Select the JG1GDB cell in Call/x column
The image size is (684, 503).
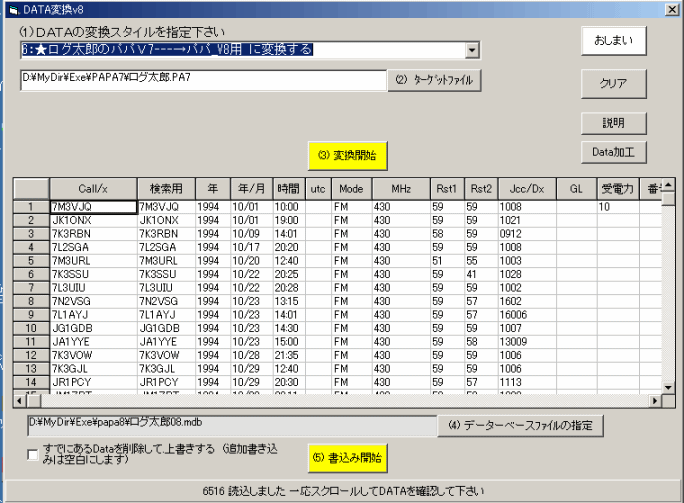93,328
